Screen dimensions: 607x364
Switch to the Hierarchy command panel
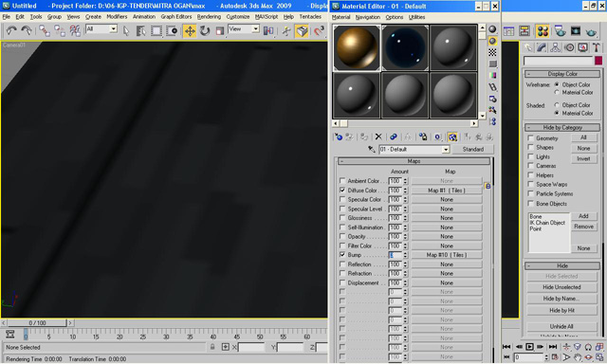pos(555,47)
